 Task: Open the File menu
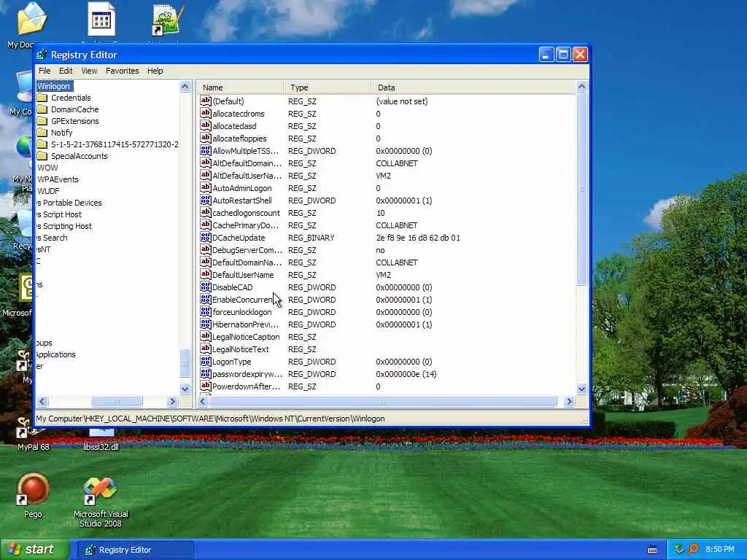pyautogui.click(x=44, y=71)
